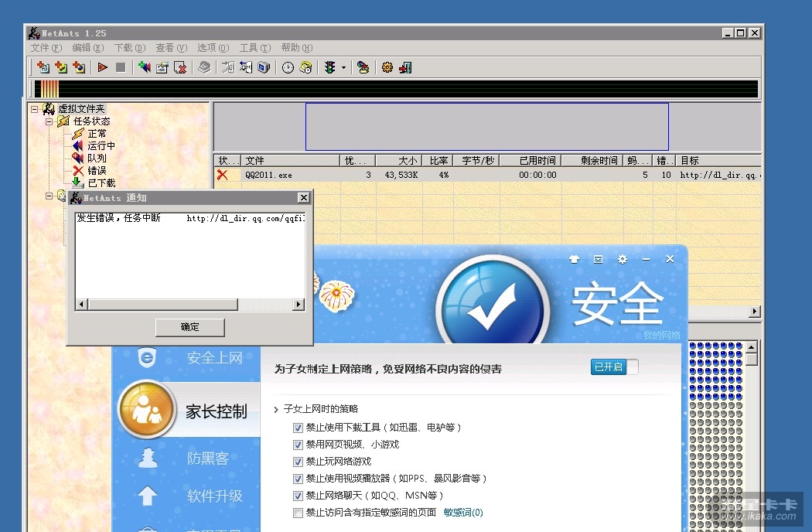
Task: Open job properties toolbar icon
Action: click(x=162, y=67)
